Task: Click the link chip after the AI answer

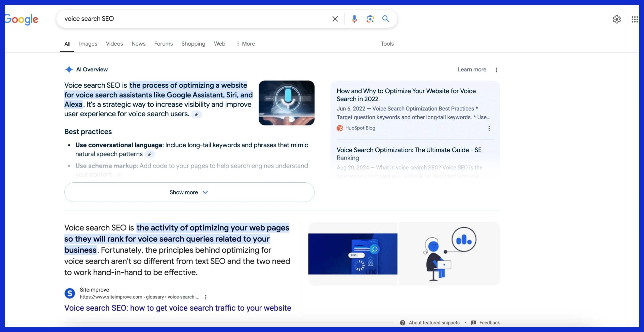Action: (x=197, y=115)
